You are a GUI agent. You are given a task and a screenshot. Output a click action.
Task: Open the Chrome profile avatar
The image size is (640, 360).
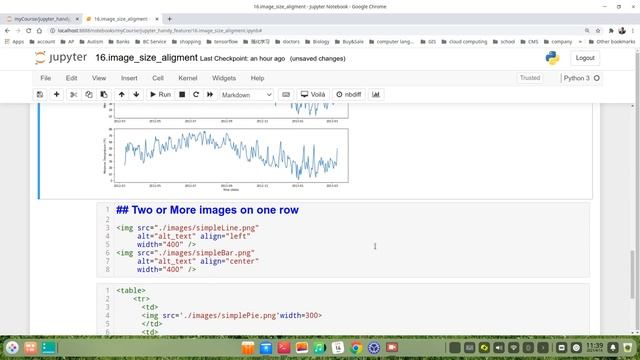622,31
